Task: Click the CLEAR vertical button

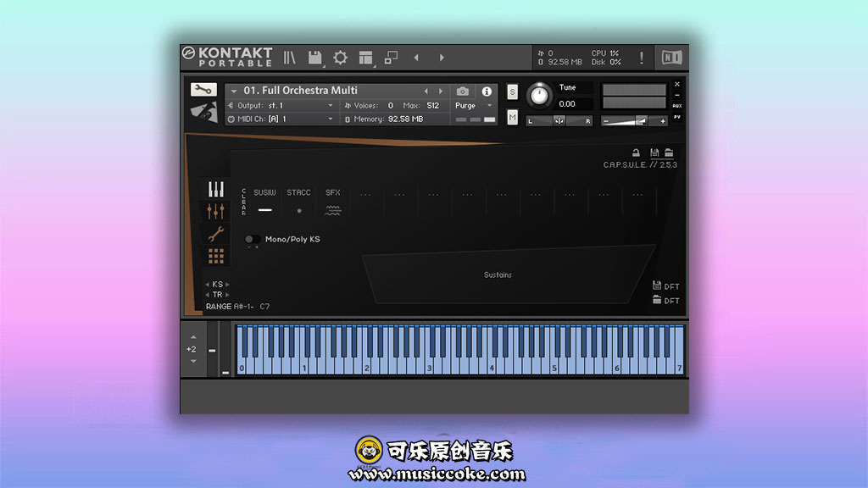Action: [x=243, y=202]
